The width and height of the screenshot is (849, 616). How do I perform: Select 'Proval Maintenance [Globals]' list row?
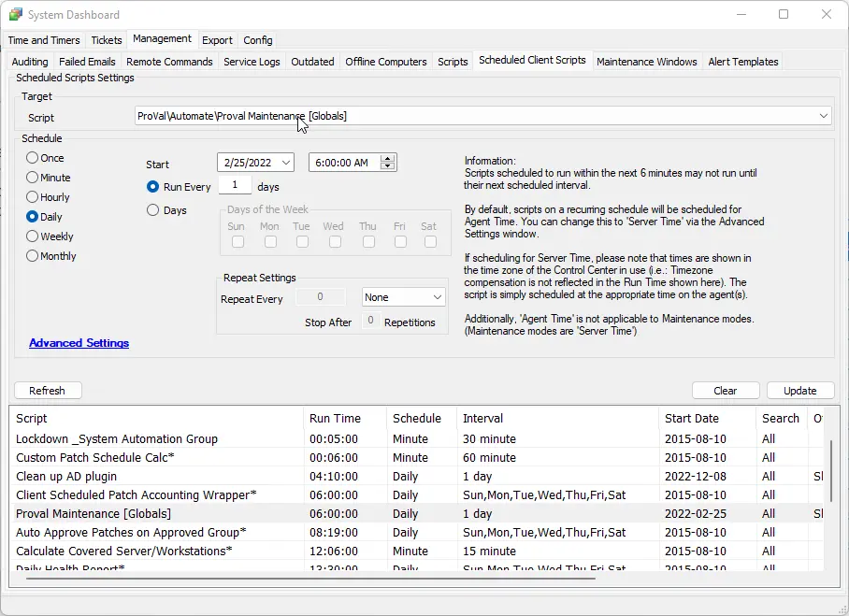point(417,514)
